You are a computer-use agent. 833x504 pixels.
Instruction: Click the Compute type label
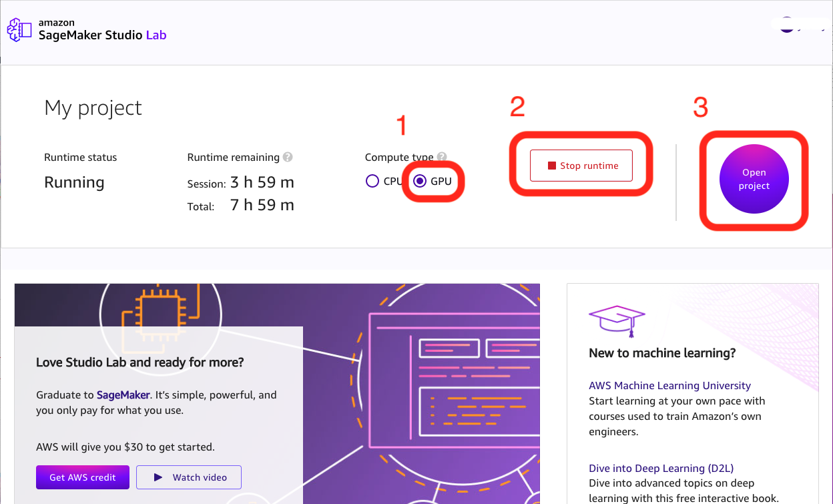(x=399, y=158)
